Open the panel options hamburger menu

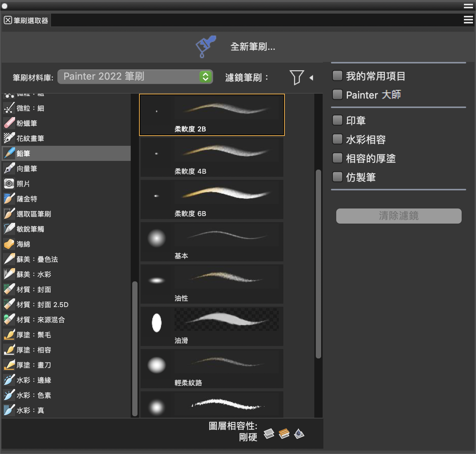point(468,20)
